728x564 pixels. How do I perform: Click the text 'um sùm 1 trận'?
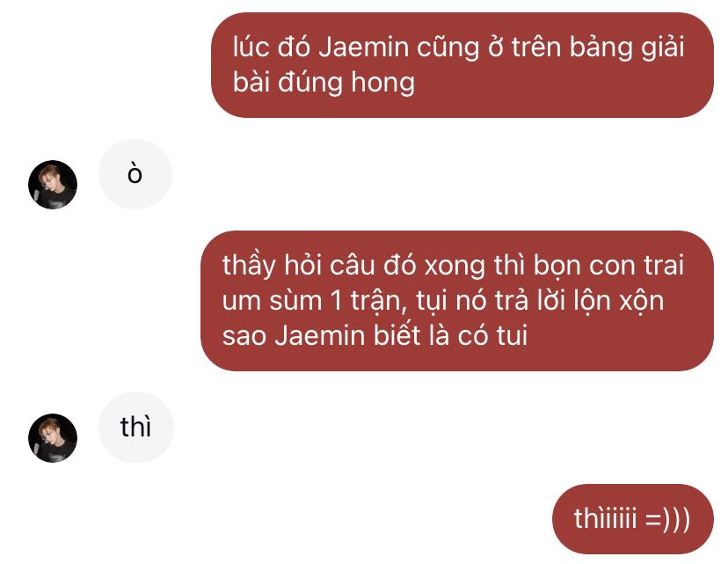(x=314, y=301)
